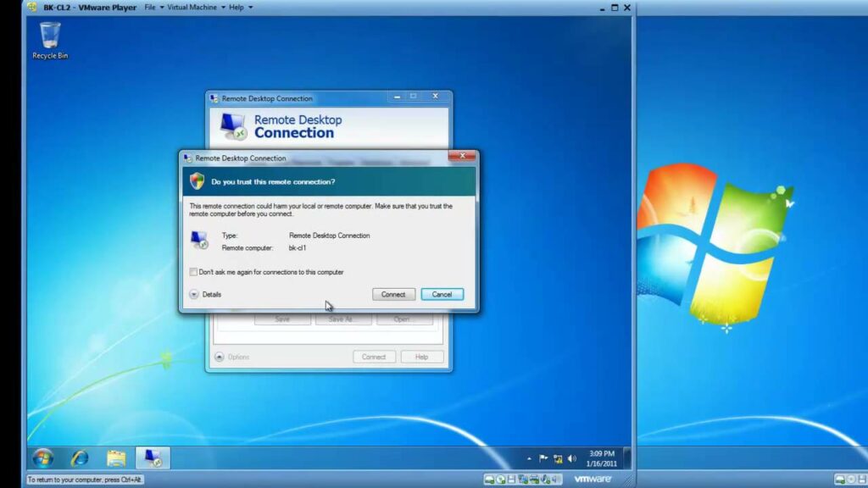Click the Remote Desktop Connection taskbar button

(153, 457)
